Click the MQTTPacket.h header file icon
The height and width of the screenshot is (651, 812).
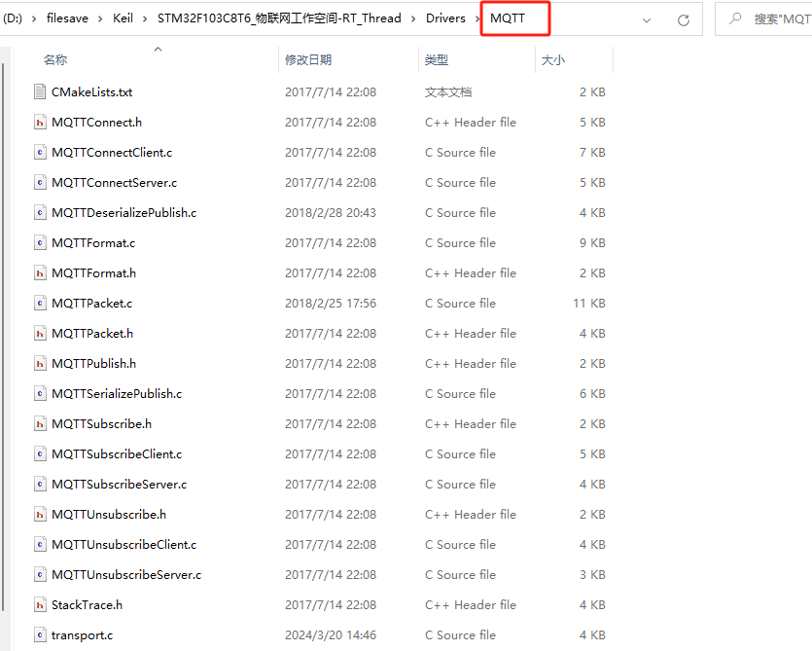[x=40, y=333]
